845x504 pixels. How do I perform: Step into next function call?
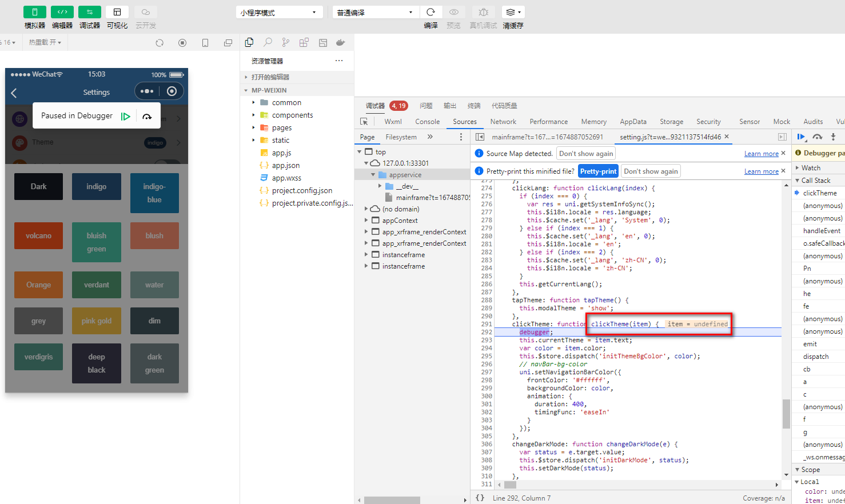tap(833, 137)
